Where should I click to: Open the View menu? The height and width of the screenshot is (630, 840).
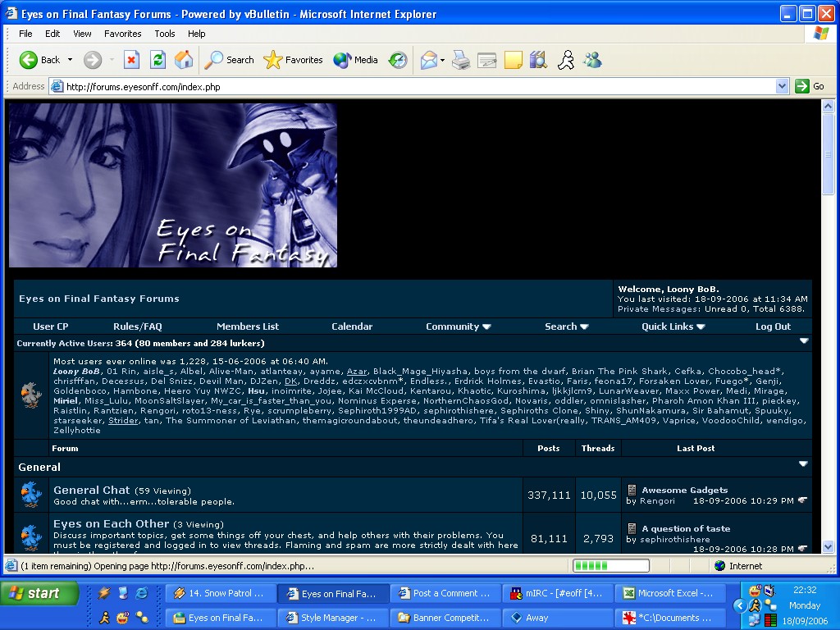pyautogui.click(x=82, y=33)
